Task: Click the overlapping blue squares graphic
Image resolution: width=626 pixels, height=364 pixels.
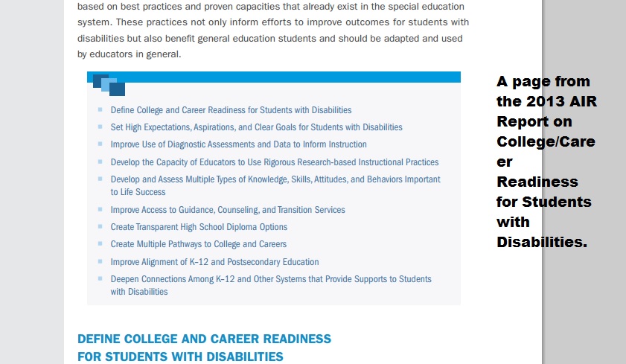Action: click(109, 85)
